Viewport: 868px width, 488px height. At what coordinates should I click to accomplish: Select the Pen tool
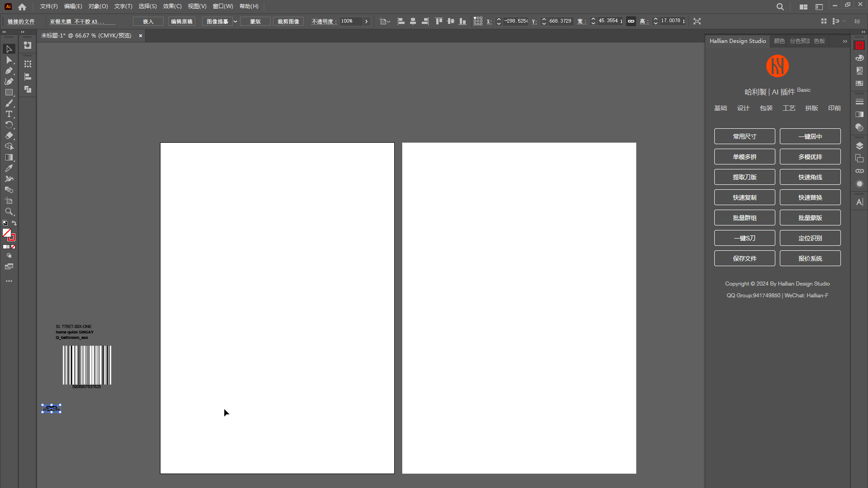coord(9,70)
